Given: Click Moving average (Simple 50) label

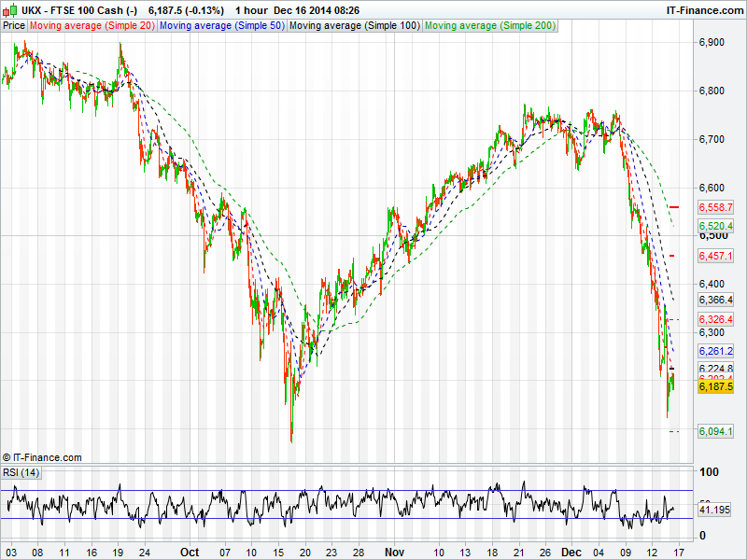Looking at the screenshot, I should (x=221, y=25).
